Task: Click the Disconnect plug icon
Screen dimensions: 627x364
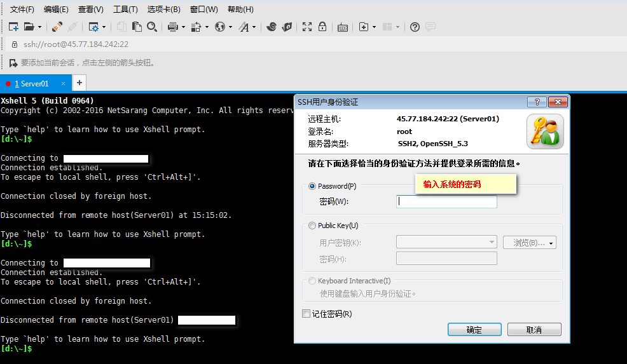Action: 57,27
